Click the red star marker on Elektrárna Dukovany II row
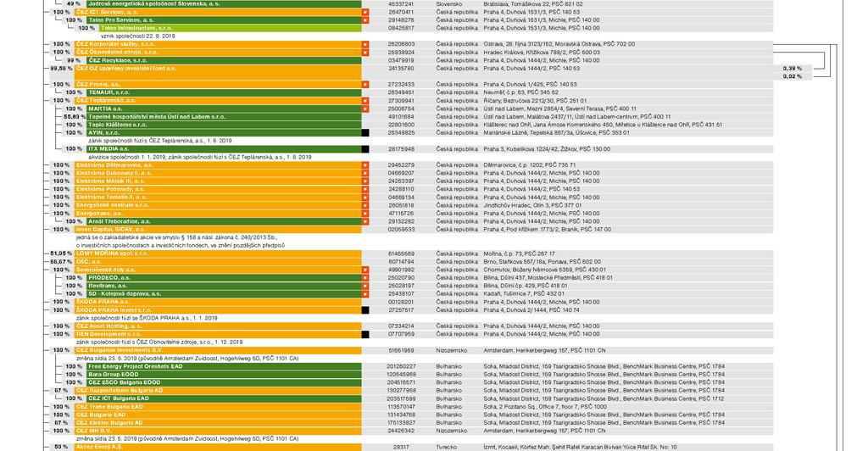This screenshot has width=868, height=451. coord(364,173)
